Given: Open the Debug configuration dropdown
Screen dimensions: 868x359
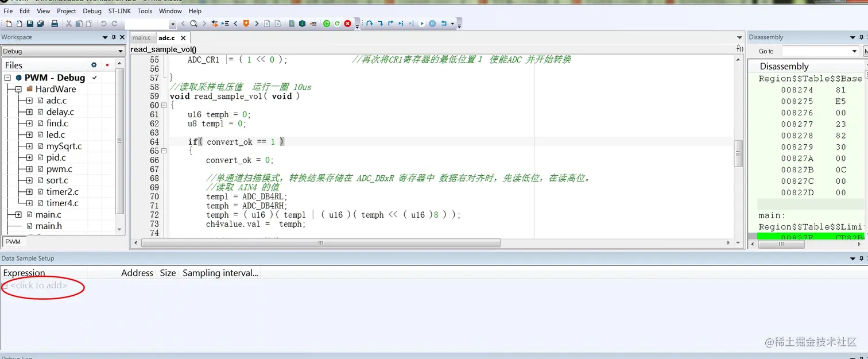Looking at the screenshot, I should pos(121,51).
